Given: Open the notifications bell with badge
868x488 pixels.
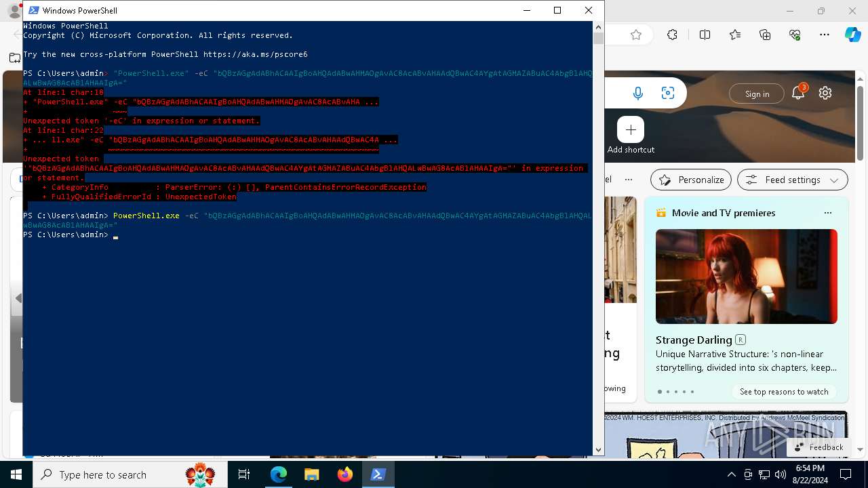Looking at the screenshot, I should click(x=799, y=93).
